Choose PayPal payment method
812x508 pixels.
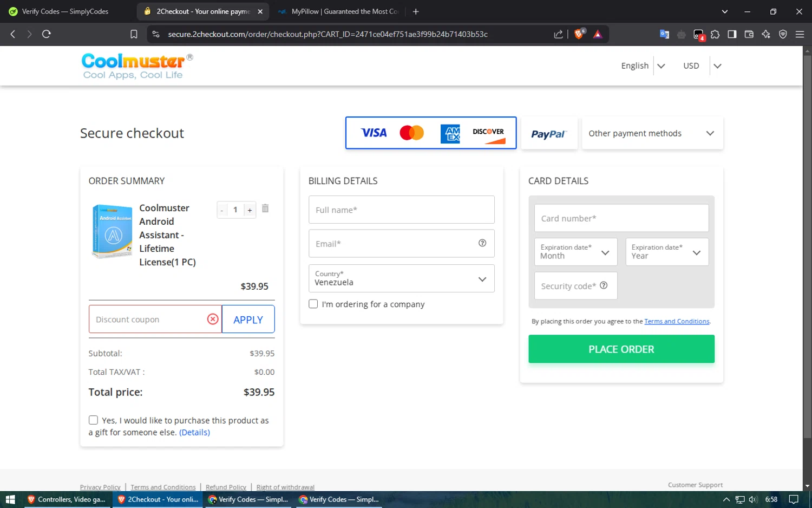pyautogui.click(x=549, y=133)
